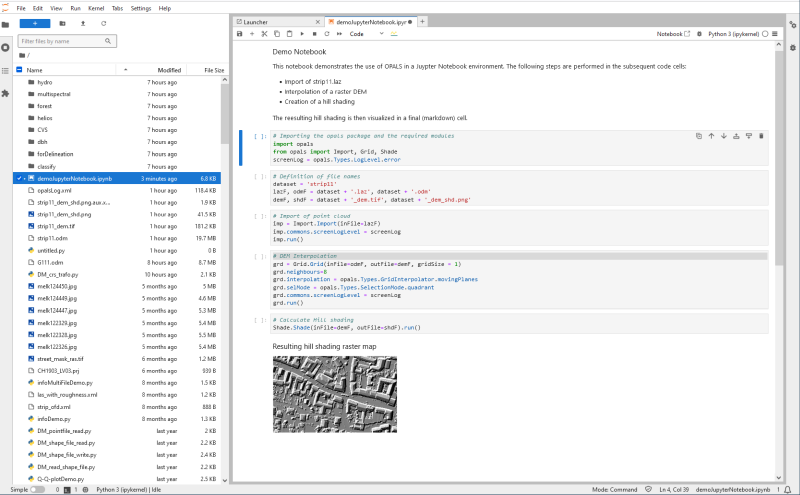
Task: Uncheck demoJupyterNotebook.ipynb file checkbox
Action: 19,178
